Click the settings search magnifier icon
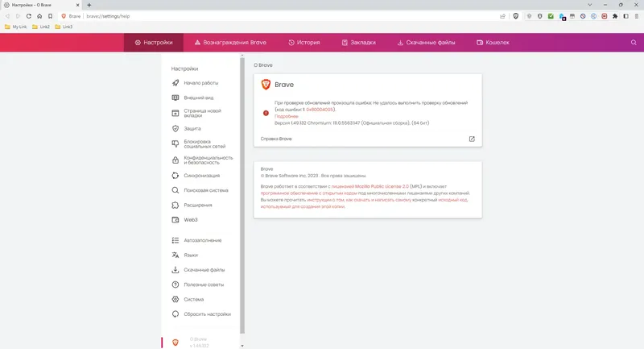Viewport: 644px width, 349px height. click(x=634, y=43)
